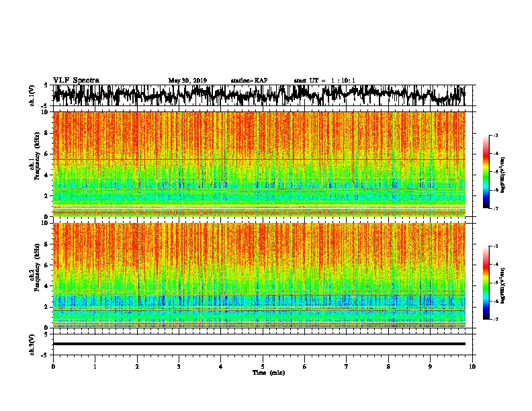Viewport: 532px width, 411px height.
Task: Click the time axis tick label "3"
Action: click(179, 366)
